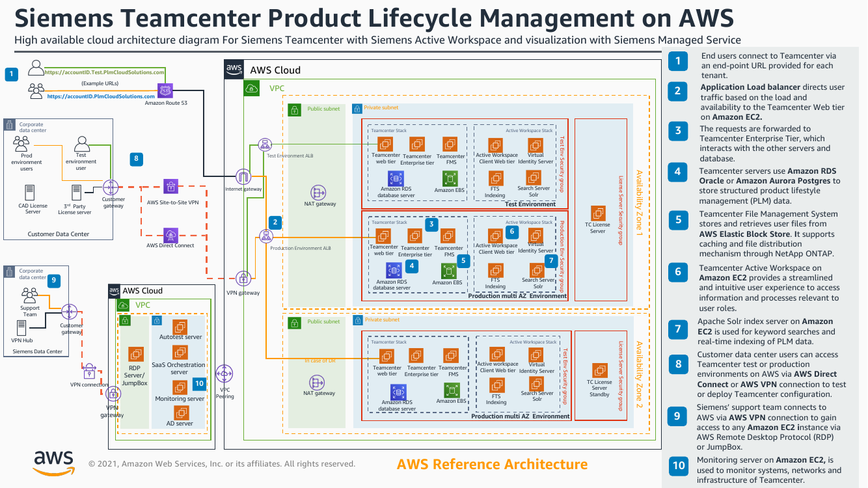Click the TC License Server Standby icon
The width and height of the screenshot is (868, 488).
click(x=599, y=371)
